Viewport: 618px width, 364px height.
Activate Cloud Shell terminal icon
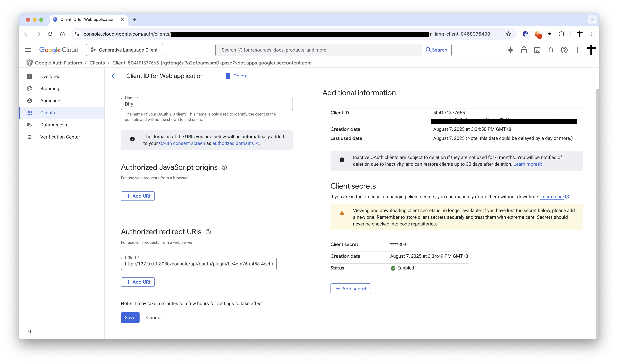click(537, 50)
